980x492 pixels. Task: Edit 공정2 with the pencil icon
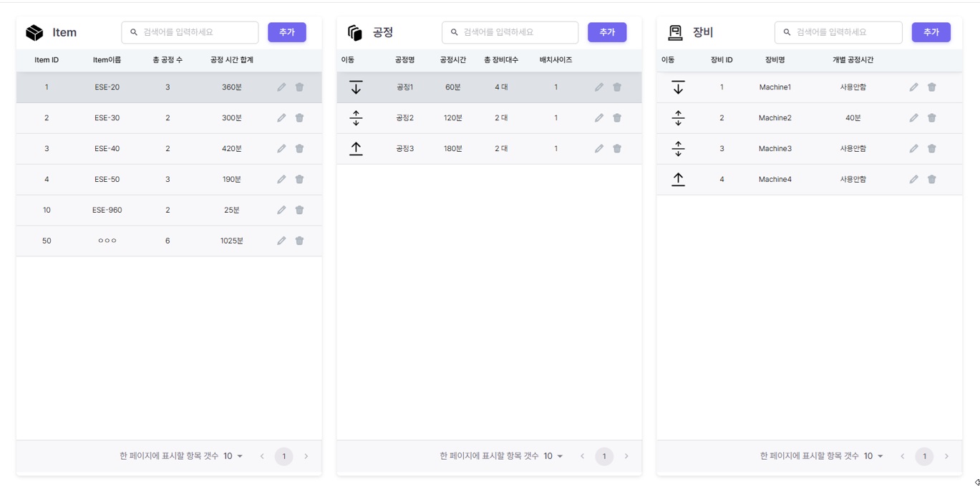(599, 117)
